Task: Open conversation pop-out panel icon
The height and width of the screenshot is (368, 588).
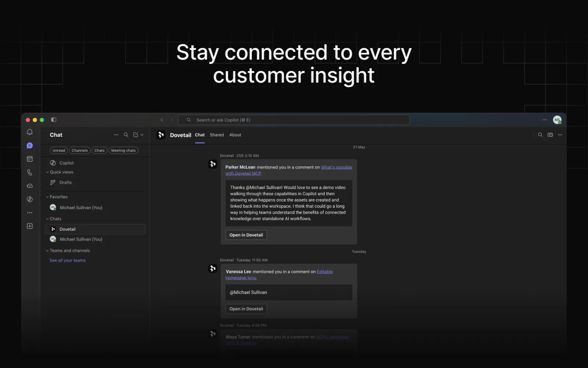Action: (x=550, y=135)
